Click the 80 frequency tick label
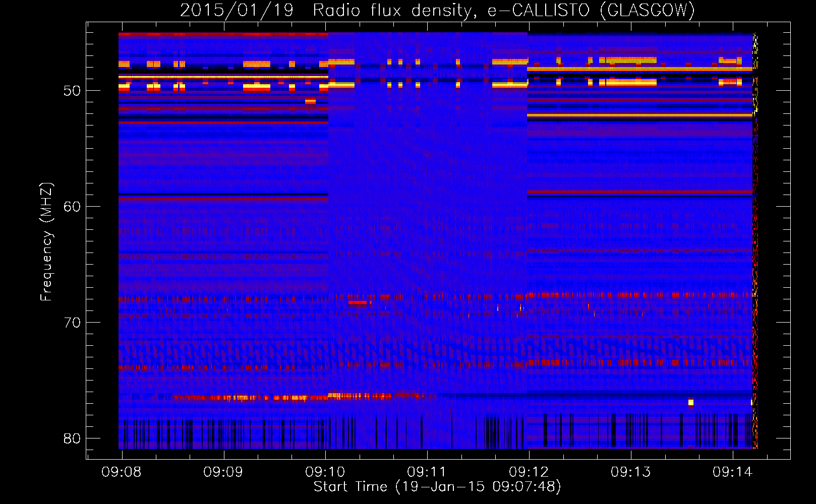Screen dimensions: 816x504 tap(72, 438)
